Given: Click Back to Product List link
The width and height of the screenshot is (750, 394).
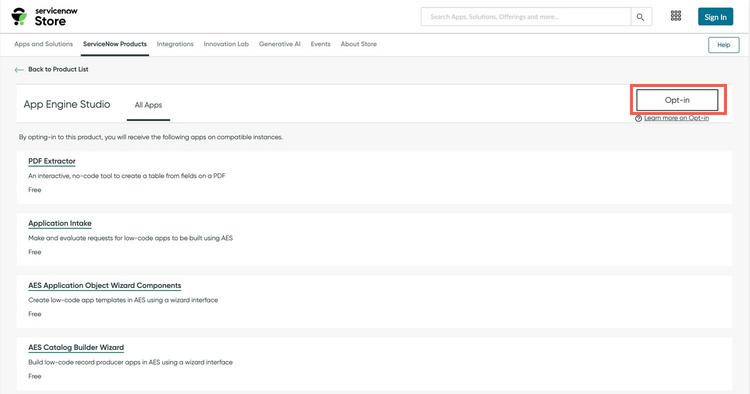Looking at the screenshot, I should [58, 69].
